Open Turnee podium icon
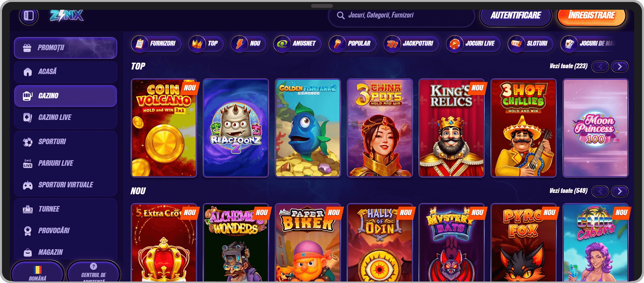The image size is (644, 283). [x=28, y=209]
